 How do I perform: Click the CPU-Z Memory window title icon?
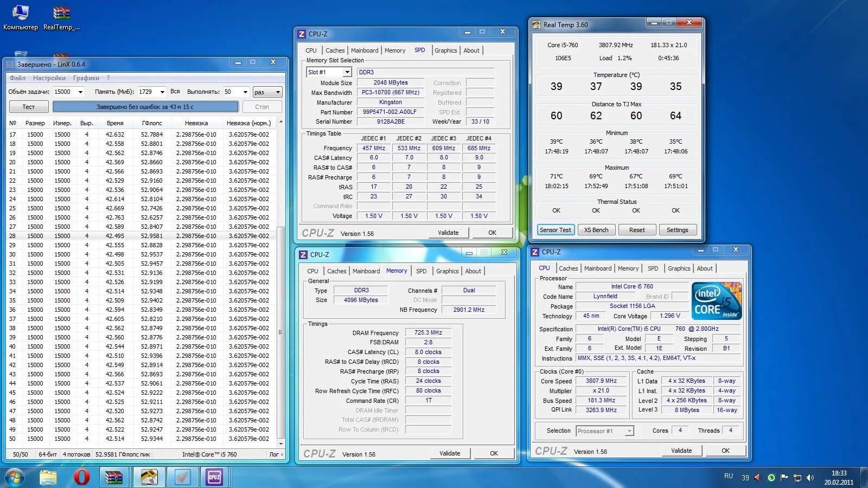click(x=303, y=254)
